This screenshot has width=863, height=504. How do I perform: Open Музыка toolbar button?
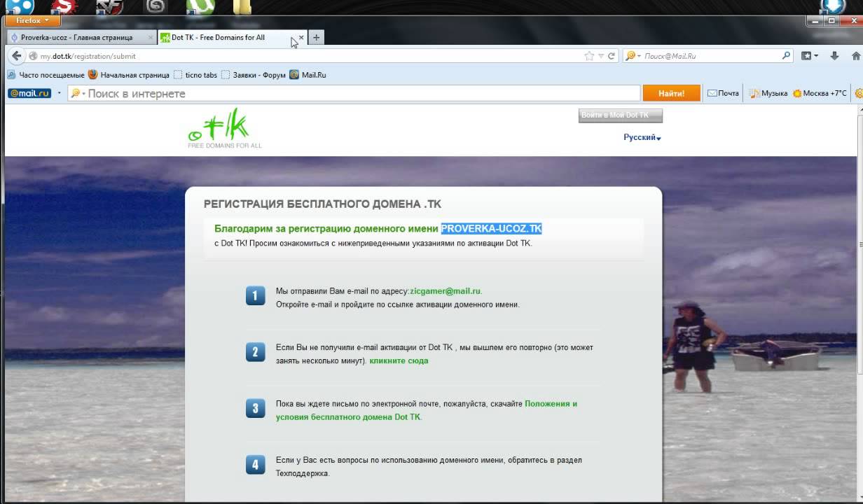pos(768,93)
